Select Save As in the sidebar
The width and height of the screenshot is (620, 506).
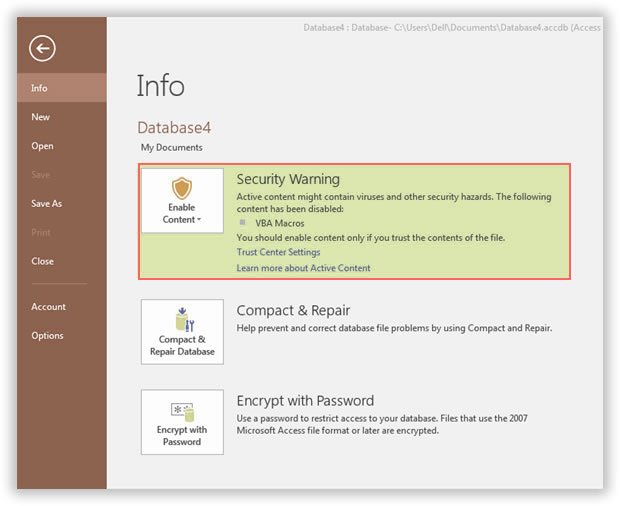[46, 203]
